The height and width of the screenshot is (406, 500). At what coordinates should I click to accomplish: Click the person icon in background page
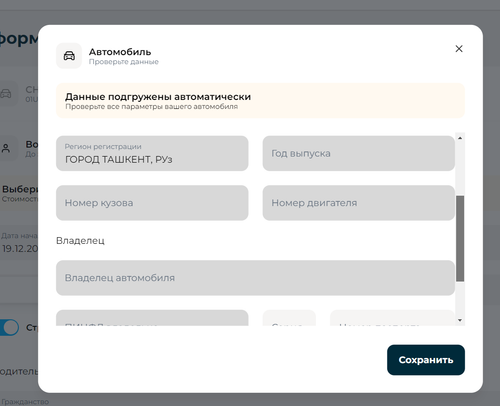[x=6, y=148]
